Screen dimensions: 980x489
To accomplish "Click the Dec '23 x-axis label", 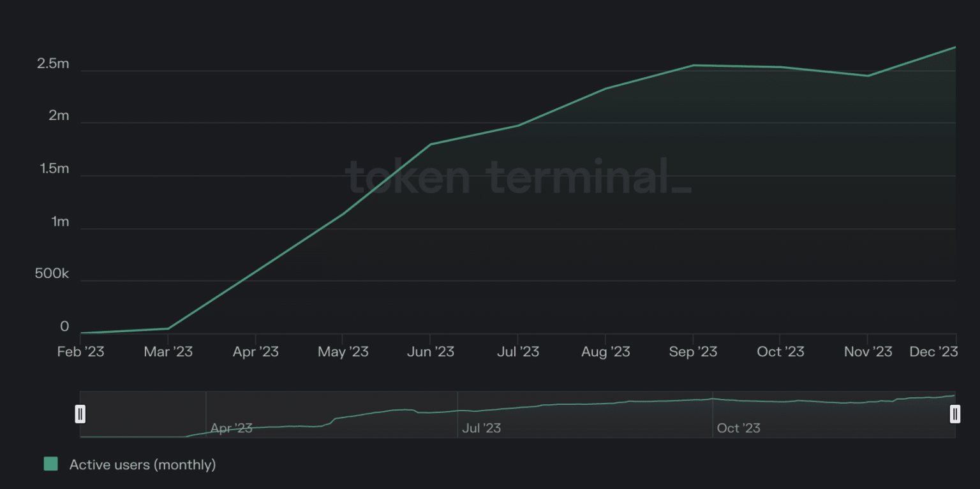I will (933, 352).
